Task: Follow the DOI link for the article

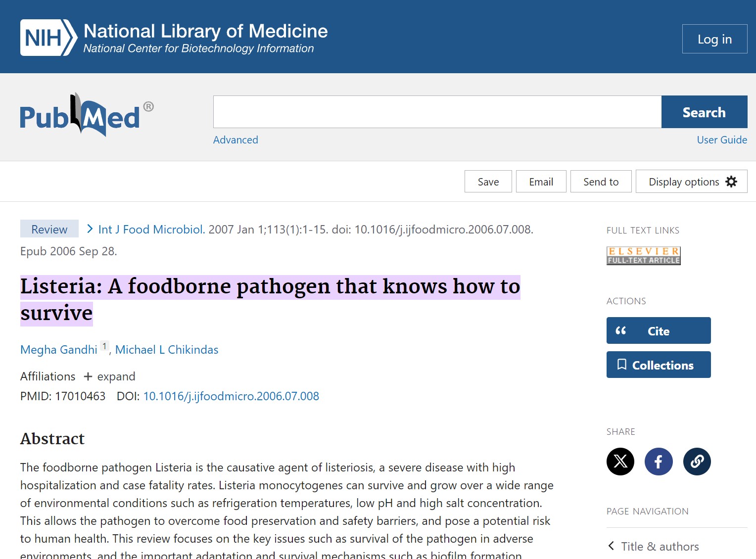Action: [231, 396]
